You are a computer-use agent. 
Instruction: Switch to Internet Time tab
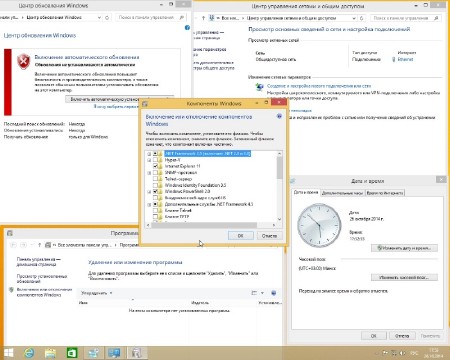tap(385, 193)
